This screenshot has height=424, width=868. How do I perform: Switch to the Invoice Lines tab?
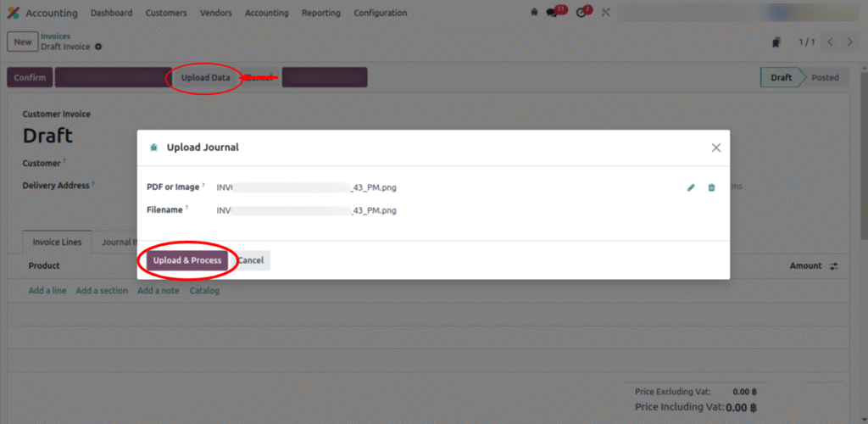(x=57, y=242)
